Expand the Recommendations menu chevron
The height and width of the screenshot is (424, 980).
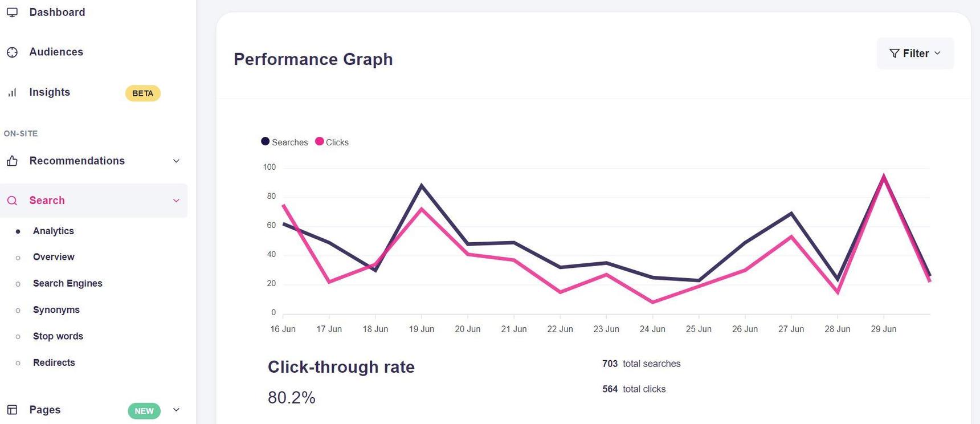pyautogui.click(x=176, y=161)
